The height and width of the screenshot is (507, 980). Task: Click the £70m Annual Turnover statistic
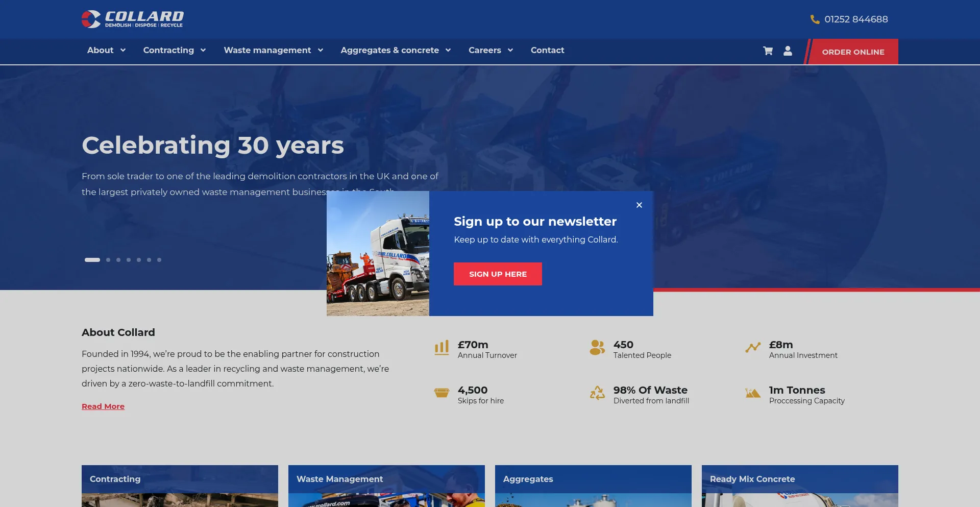[487, 350]
